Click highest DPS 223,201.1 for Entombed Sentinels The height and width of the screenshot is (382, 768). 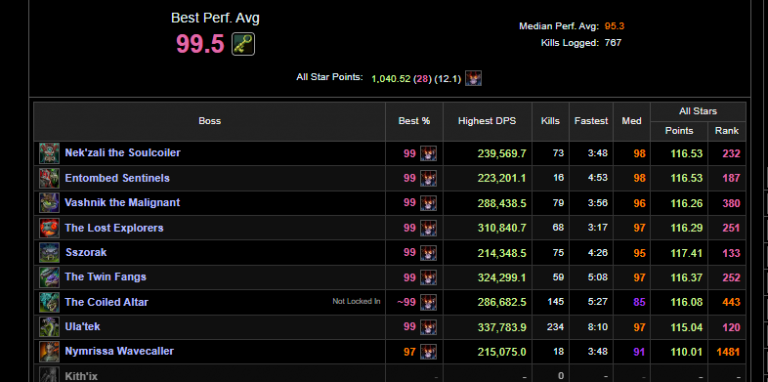(502, 178)
